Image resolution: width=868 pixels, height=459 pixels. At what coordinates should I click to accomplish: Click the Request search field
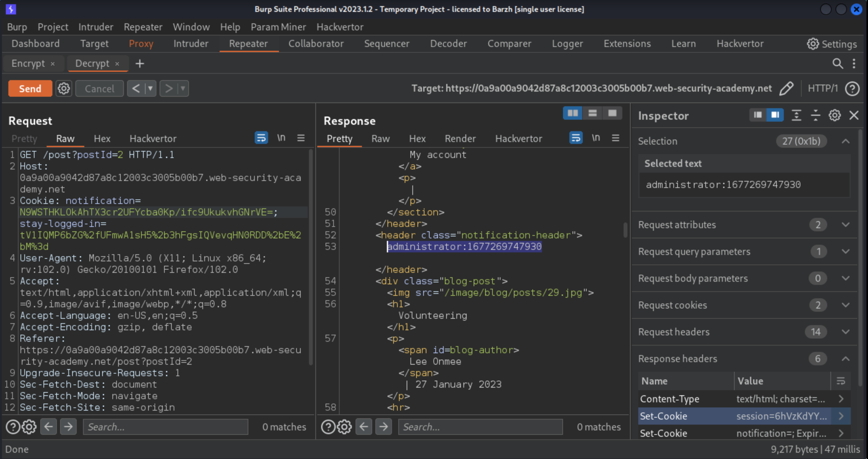point(166,427)
